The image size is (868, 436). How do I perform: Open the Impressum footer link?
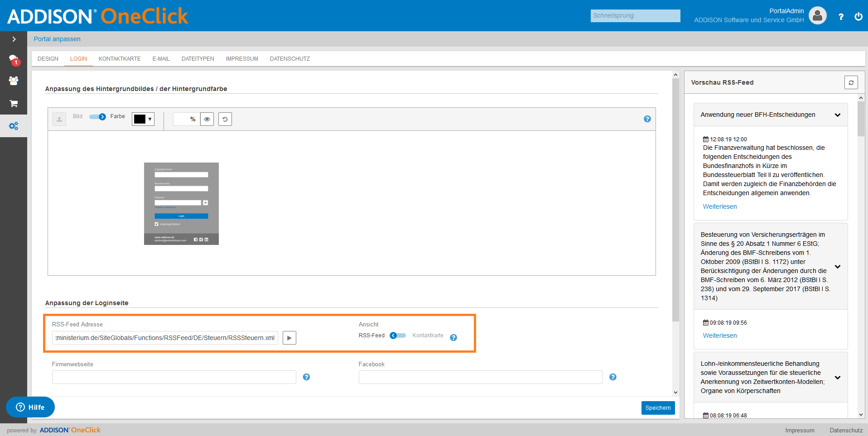(x=800, y=431)
